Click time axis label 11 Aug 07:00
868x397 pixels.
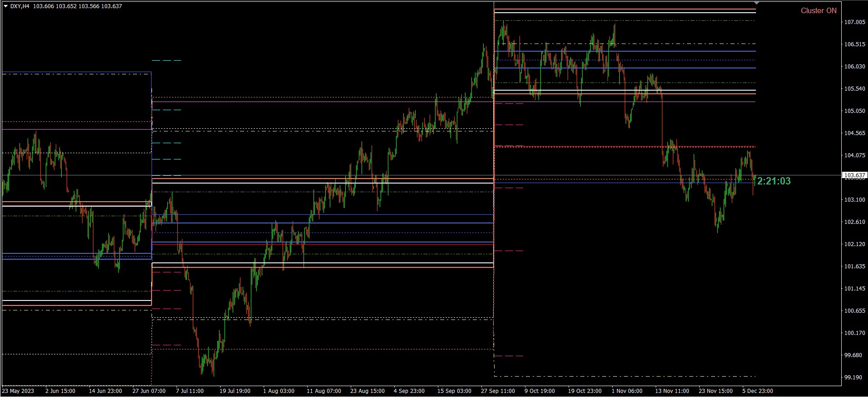324,391
